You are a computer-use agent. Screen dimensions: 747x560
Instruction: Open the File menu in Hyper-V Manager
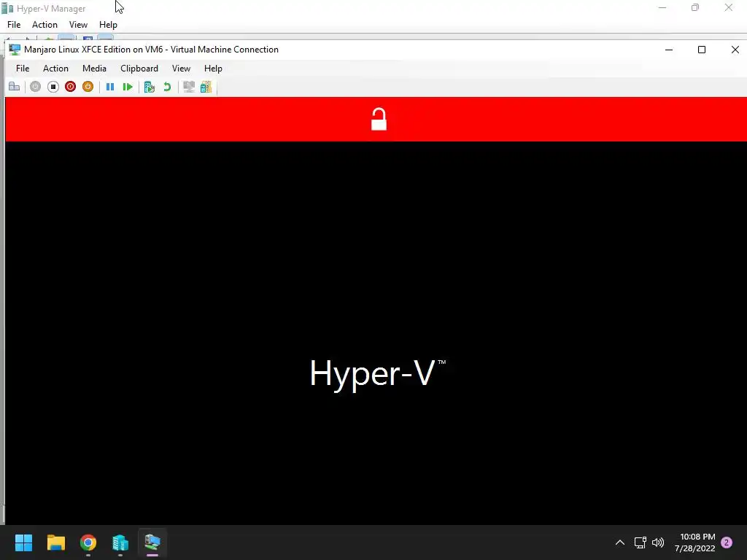click(x=14, y=25)
